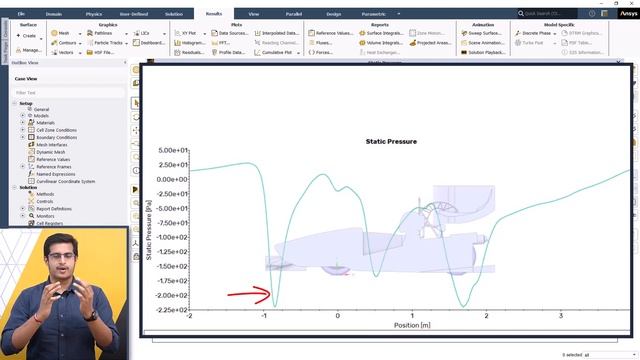Click the Filter Text field
The height and width of the screenshot is (360, 640).
[68, 93]
